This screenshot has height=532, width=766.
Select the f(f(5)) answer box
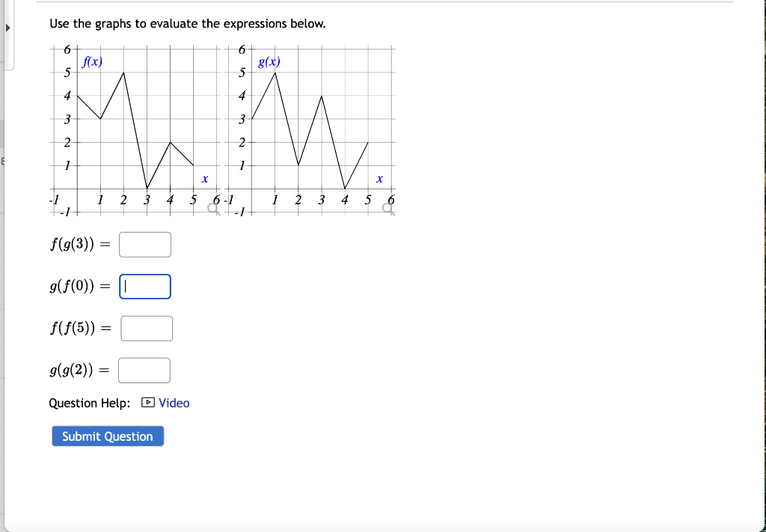[x=147, y=328]
